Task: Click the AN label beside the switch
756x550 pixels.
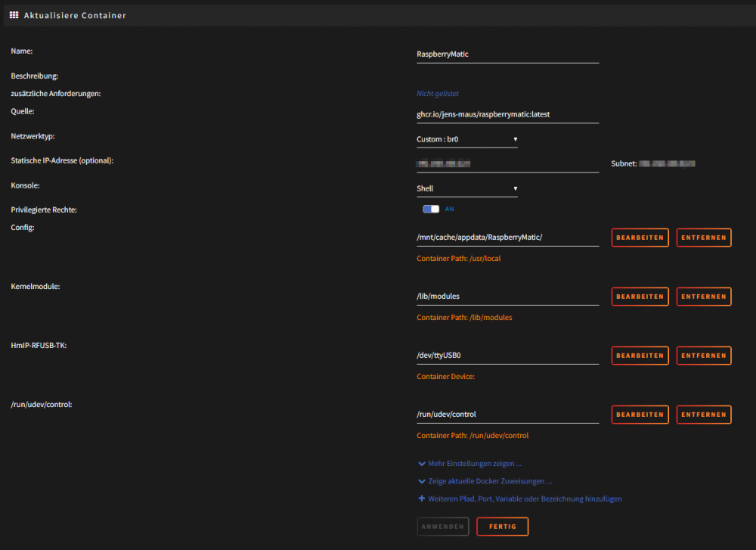Action: (449, 209)
